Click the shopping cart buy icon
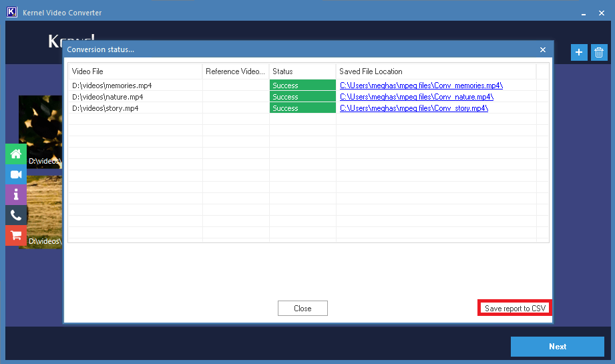The width and height of the screenshot is (615, 364). click(x=15, y=235)
